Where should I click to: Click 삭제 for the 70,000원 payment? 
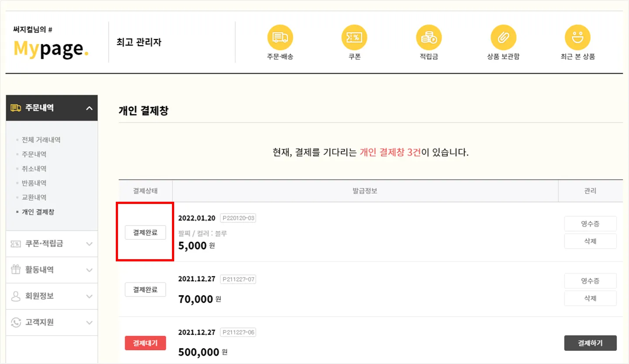(590, 298)
